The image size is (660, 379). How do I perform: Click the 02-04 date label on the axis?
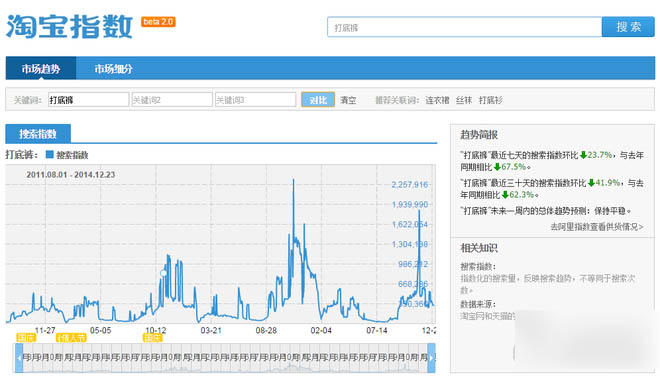tap(321, 331)
